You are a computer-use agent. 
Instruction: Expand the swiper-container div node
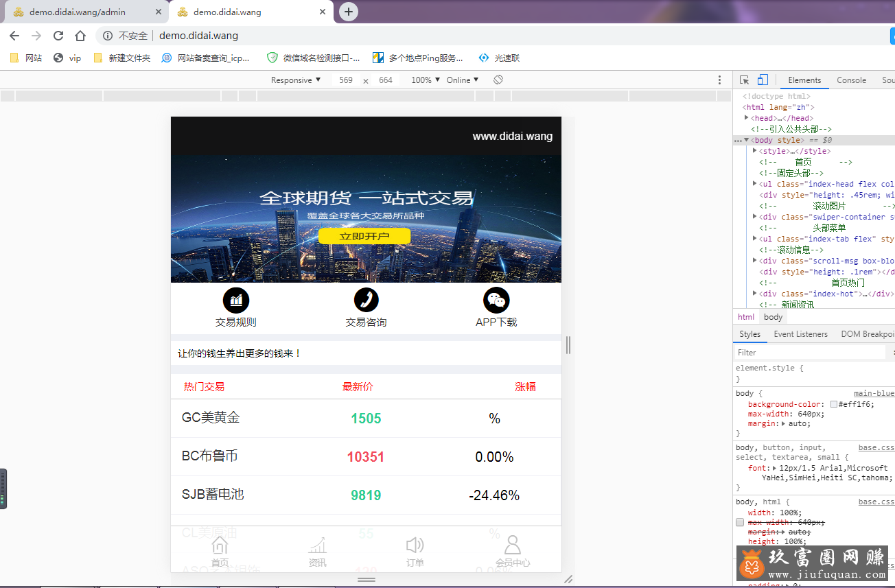[x=755, y=217]
